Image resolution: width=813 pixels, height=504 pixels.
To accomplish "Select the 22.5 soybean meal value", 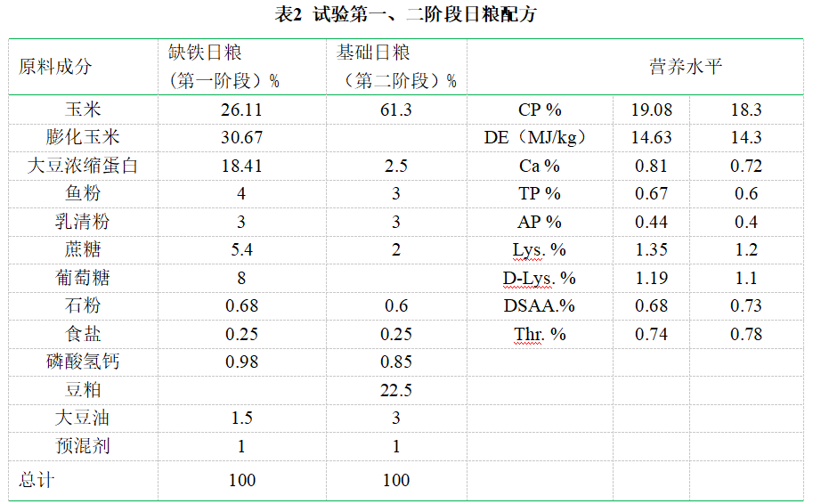I will (x=396, y=390).
